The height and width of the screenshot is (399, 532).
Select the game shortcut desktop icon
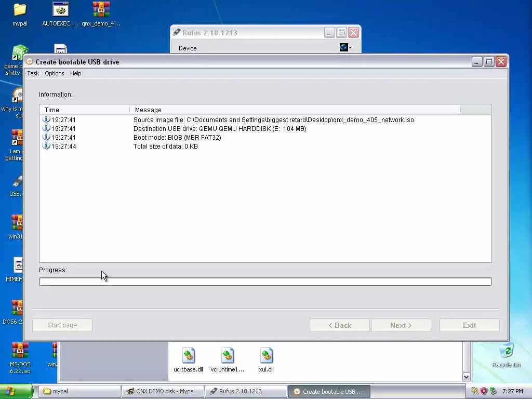(15, 60)
